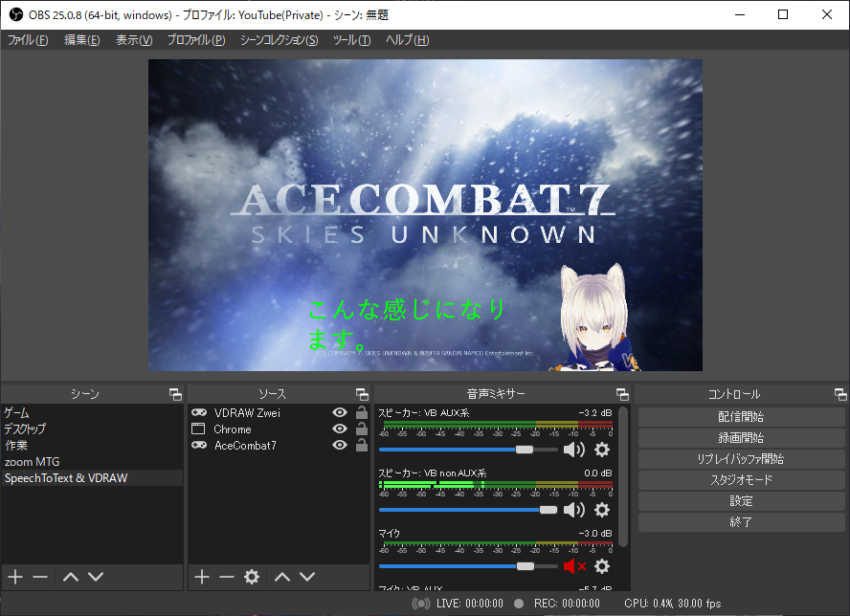Pop out the コントロール dock panel

click(x=840, y=394)
